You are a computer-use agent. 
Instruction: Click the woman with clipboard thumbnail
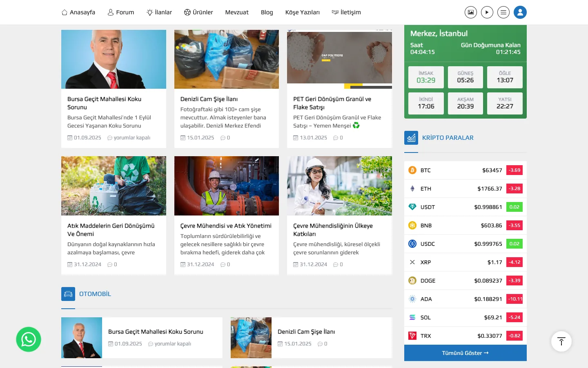[339, 186]
